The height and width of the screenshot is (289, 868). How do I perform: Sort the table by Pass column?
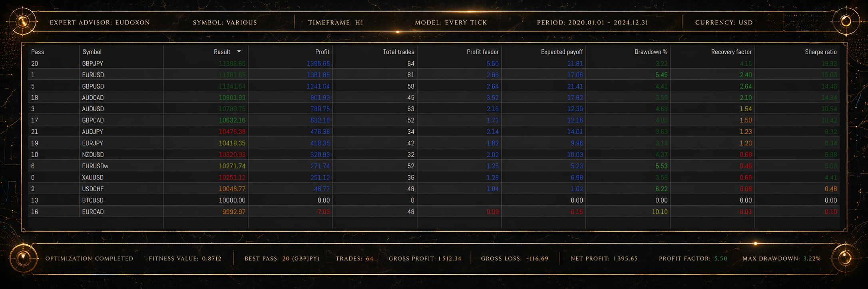(38, 52)
